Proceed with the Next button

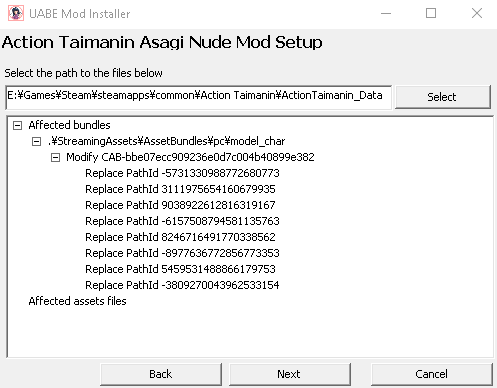[289, 374]
